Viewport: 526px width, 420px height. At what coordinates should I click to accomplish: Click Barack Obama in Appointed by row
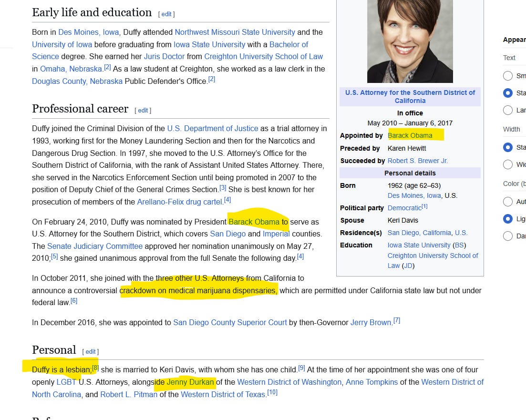(x=410, y=135)
